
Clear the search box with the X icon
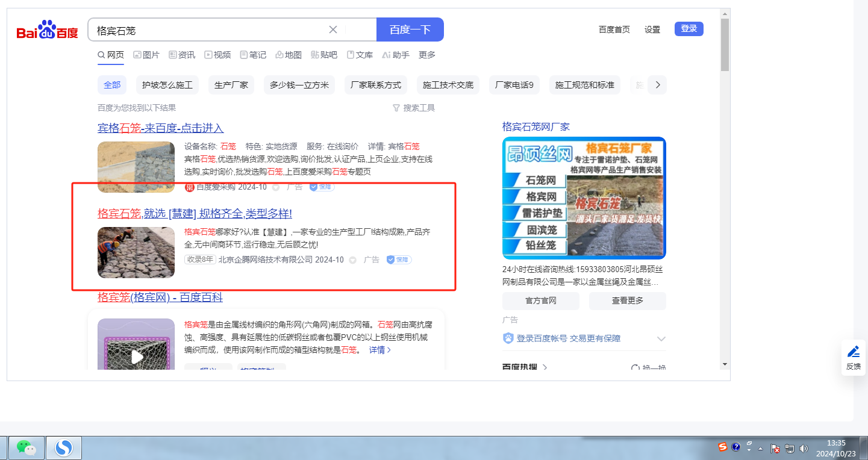click(x=333, y=30)
